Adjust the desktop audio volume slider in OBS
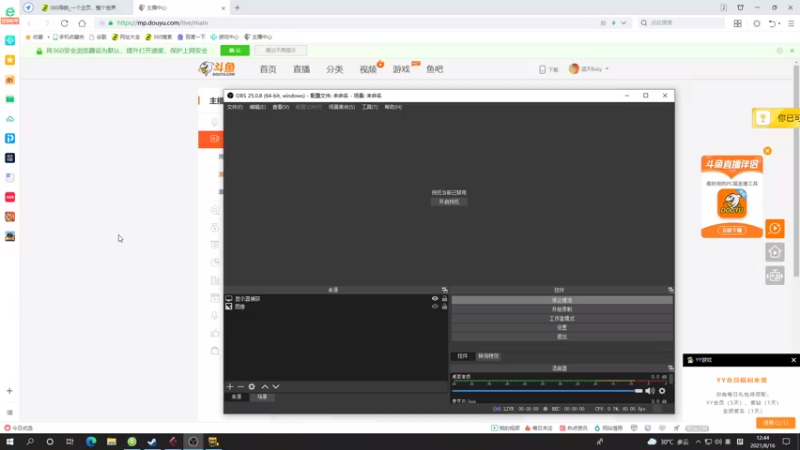The height and width of the screenshot is (450, 800). coord(547,391)
